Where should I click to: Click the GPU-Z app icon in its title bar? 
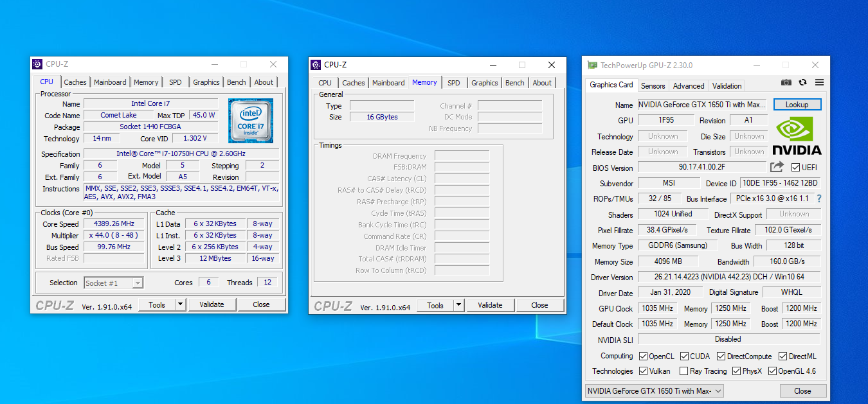(592, 65)
